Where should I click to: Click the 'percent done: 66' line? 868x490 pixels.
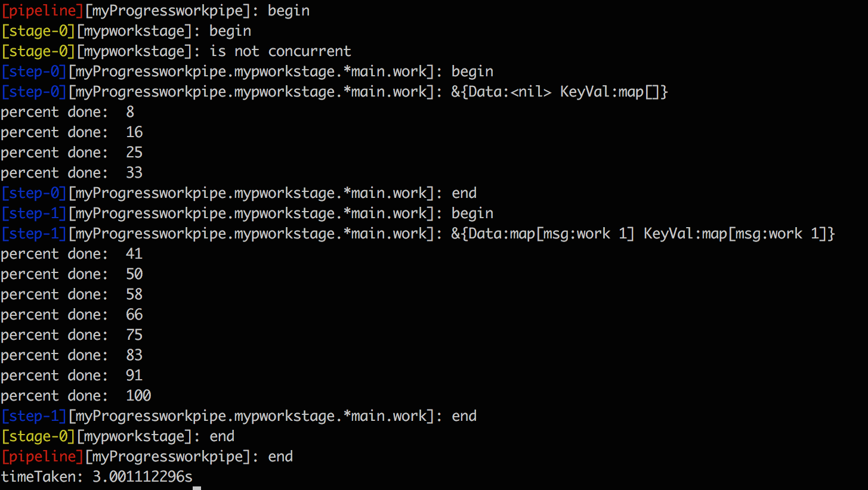tap(72, 315)
